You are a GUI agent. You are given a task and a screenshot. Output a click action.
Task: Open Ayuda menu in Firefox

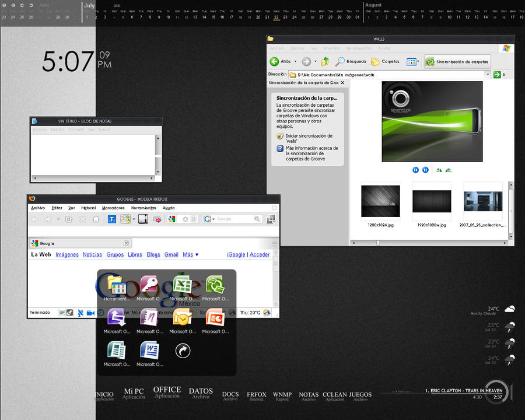coord(169,208)
